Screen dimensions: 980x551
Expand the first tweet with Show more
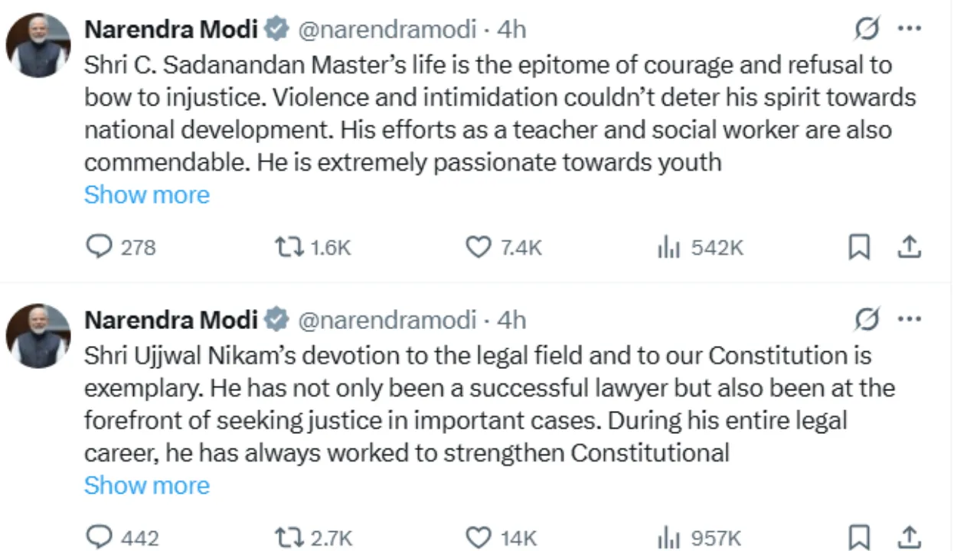pos(146,194)
